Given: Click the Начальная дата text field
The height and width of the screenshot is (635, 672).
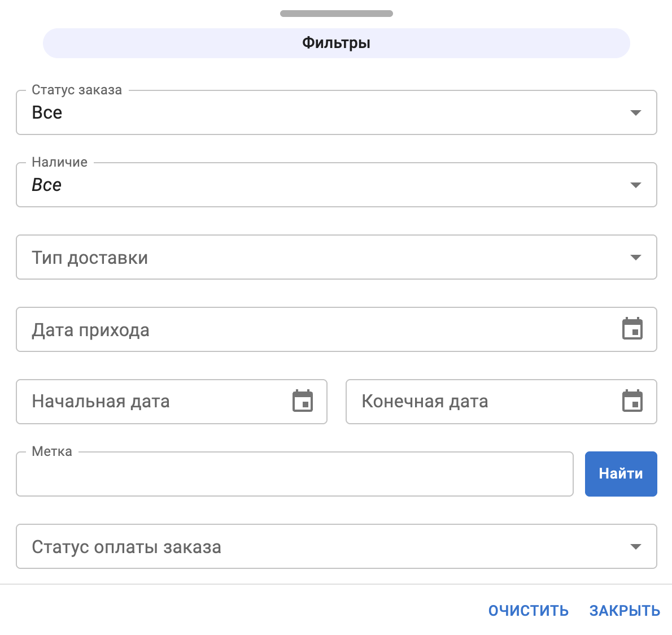Looking at the screenshot, I should tap(141, 402).
